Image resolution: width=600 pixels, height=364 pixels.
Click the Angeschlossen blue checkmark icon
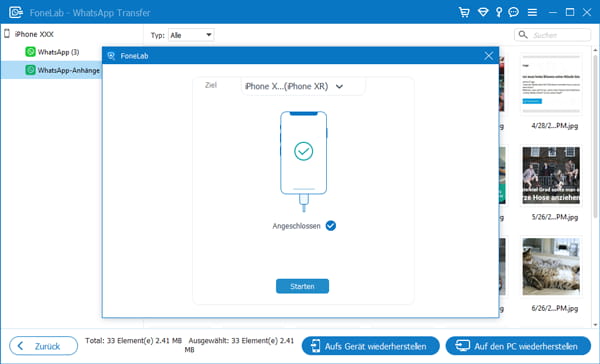pos(331,226)
